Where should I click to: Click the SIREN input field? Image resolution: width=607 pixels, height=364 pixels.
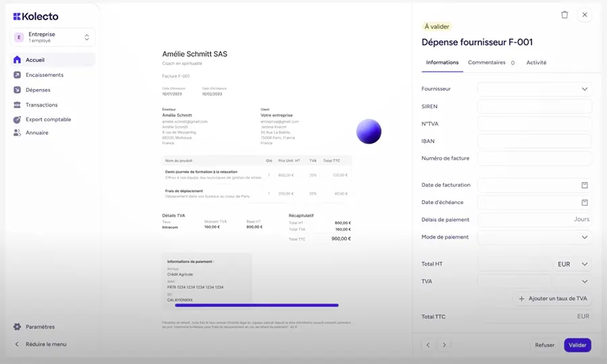tap(534, 107)
